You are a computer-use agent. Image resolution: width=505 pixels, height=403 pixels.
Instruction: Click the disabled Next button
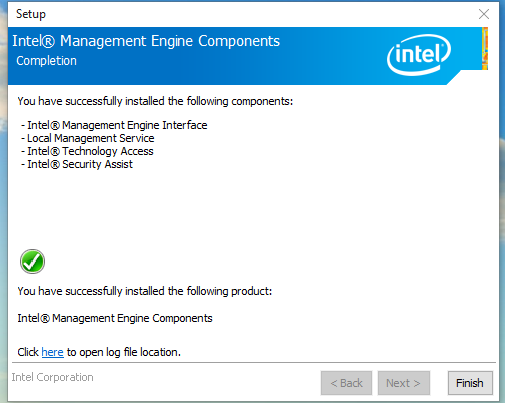point(404,383)
